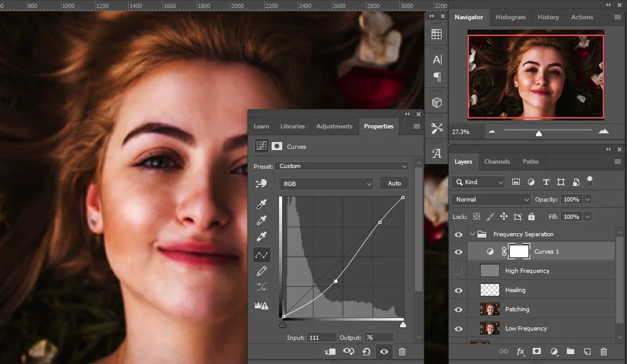Open the Opacity slider dropdown arrow

pyautogui.click(x=587, y=199)
